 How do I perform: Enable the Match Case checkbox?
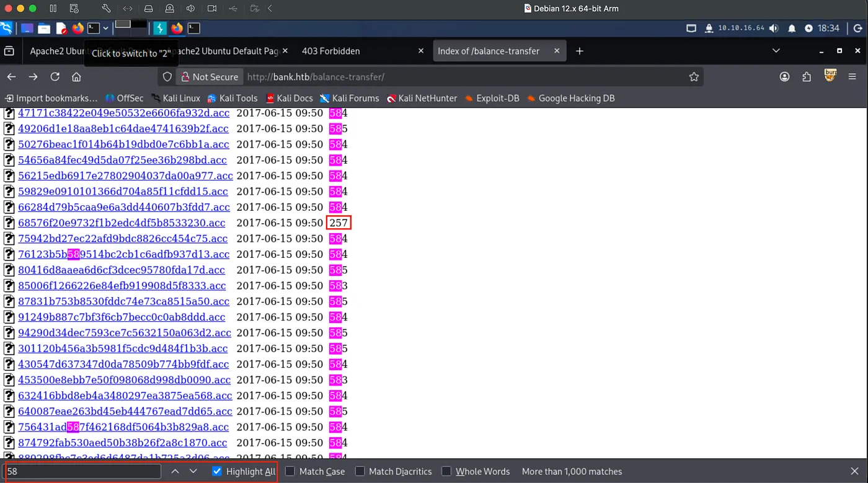point(290,471)
